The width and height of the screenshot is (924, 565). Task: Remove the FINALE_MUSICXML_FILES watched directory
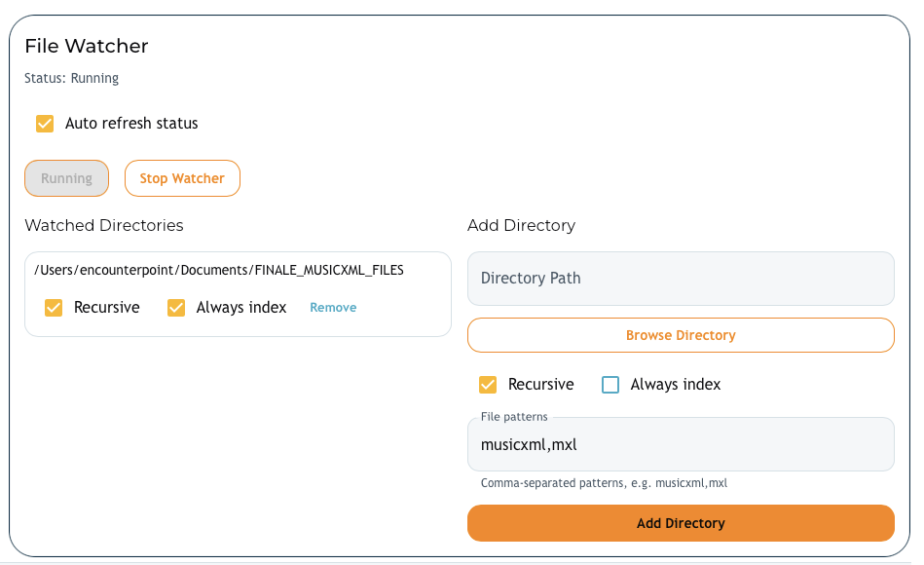coord(333,308)
